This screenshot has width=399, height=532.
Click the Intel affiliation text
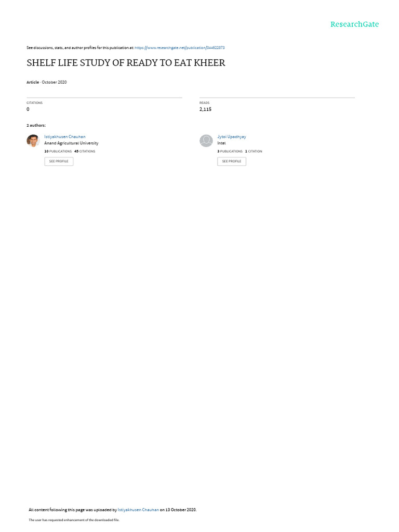(221, 143)
